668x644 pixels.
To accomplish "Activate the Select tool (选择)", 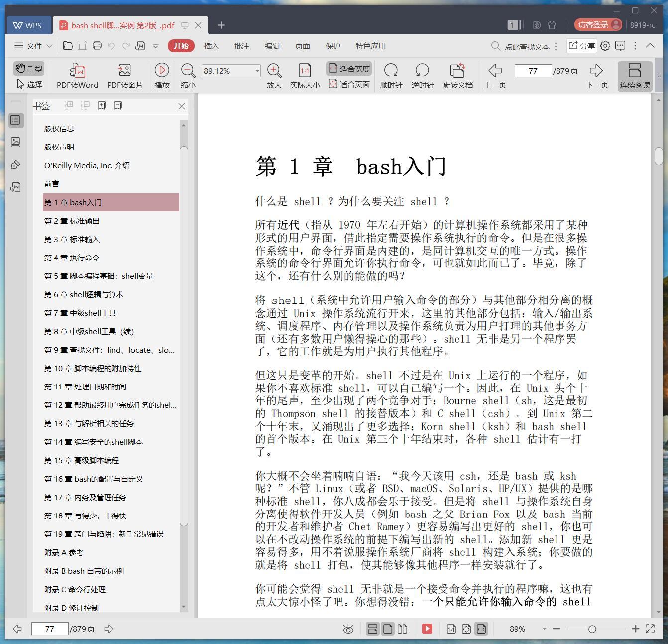I will tap(29, 84).
